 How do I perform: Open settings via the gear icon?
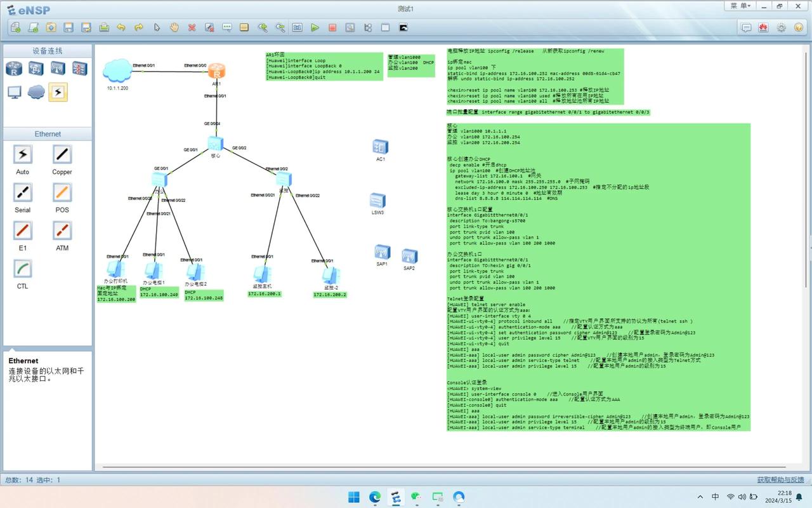781,28
